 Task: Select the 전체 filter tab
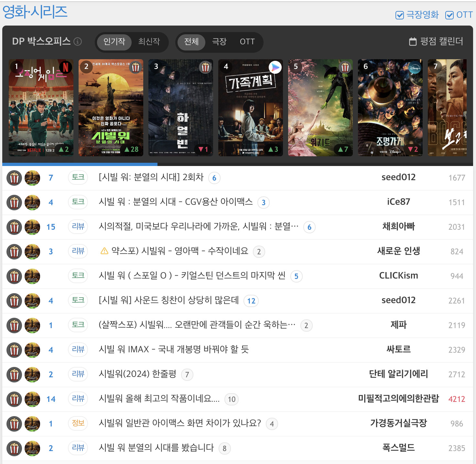pyautogui.click(x=191, y=42)
